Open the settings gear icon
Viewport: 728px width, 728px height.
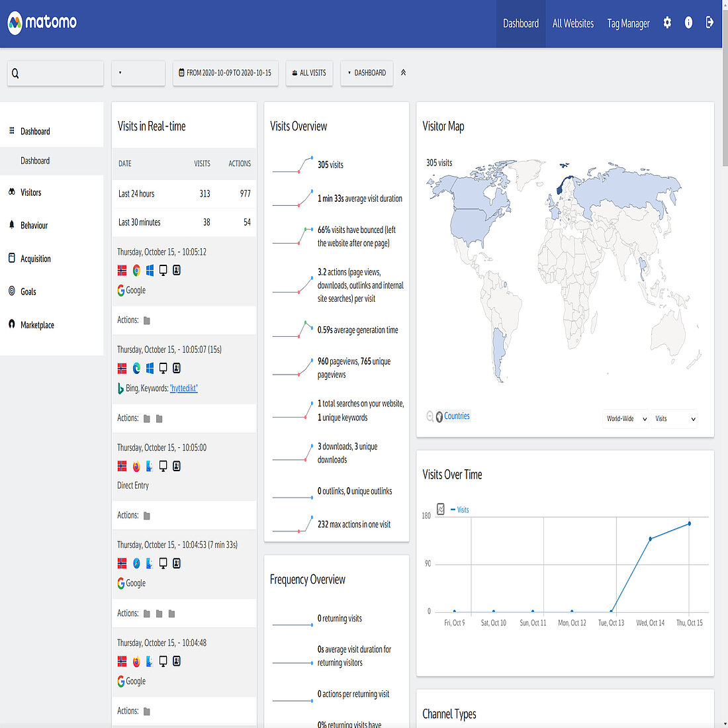(667, 23)
